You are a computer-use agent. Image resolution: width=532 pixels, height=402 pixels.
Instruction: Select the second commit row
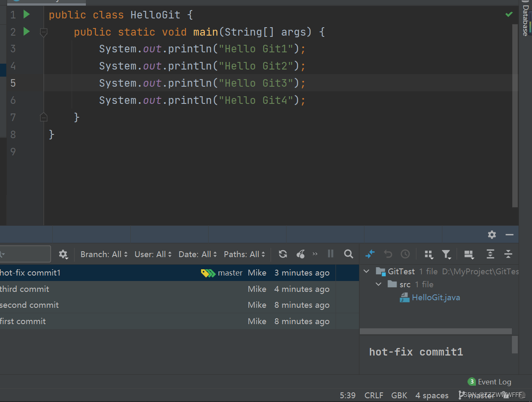[x=179, y=305]
